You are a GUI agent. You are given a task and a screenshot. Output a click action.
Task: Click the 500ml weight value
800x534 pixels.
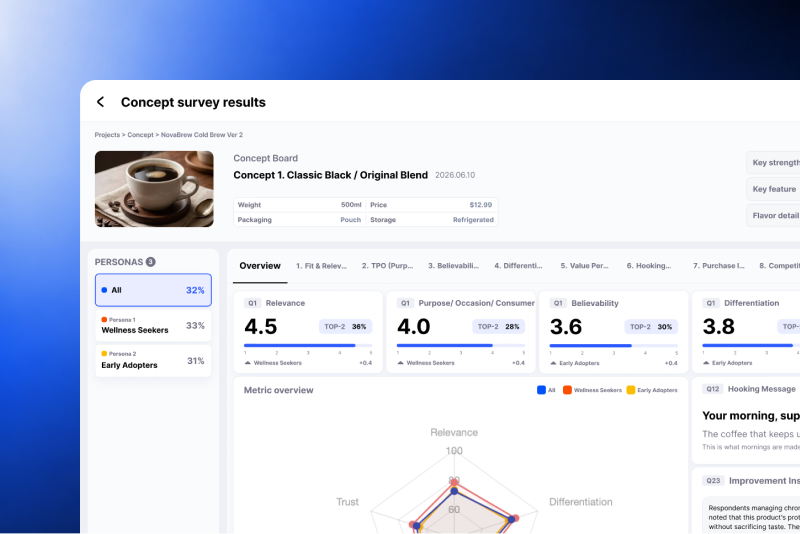click(351, 205)
